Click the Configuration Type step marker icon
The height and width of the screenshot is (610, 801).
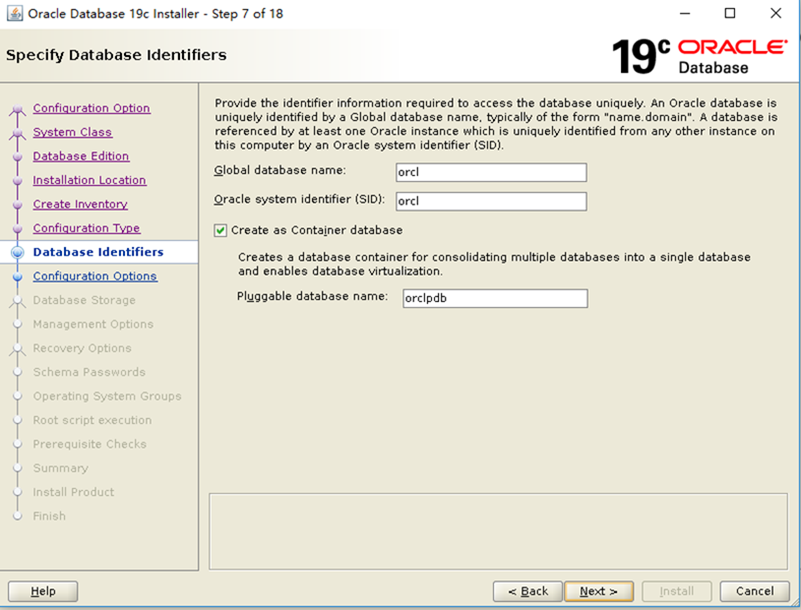[17, 229]
